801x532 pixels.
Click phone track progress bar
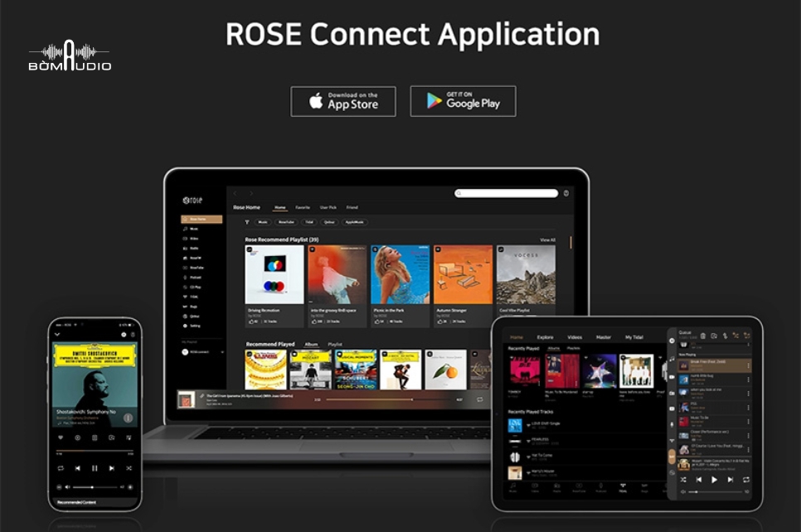click(95, 452)
